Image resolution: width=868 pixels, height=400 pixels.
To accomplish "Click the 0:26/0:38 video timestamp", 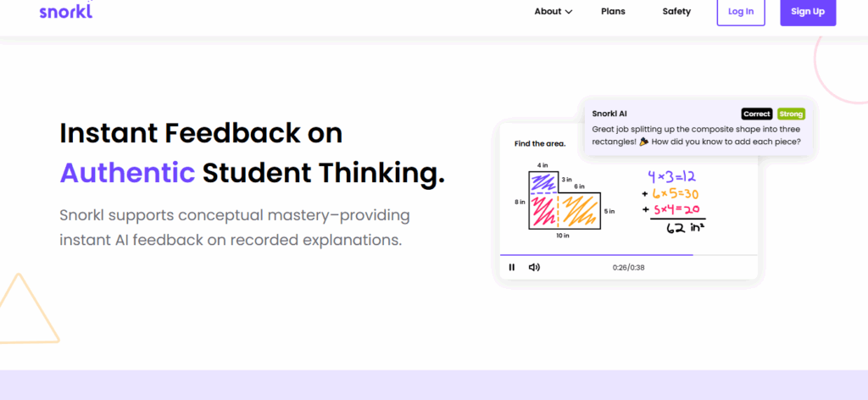I will (x=628, y=268).
